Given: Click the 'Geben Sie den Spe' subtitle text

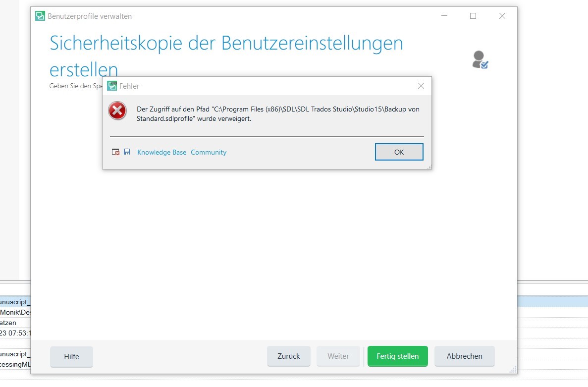Looking at the screenshot, I should point(76,86).
